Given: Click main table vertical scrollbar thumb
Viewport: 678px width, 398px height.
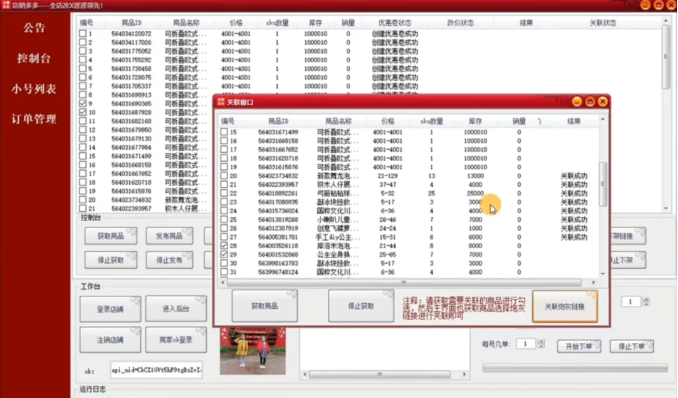Looking at the screenshot, I should point(666,58).
